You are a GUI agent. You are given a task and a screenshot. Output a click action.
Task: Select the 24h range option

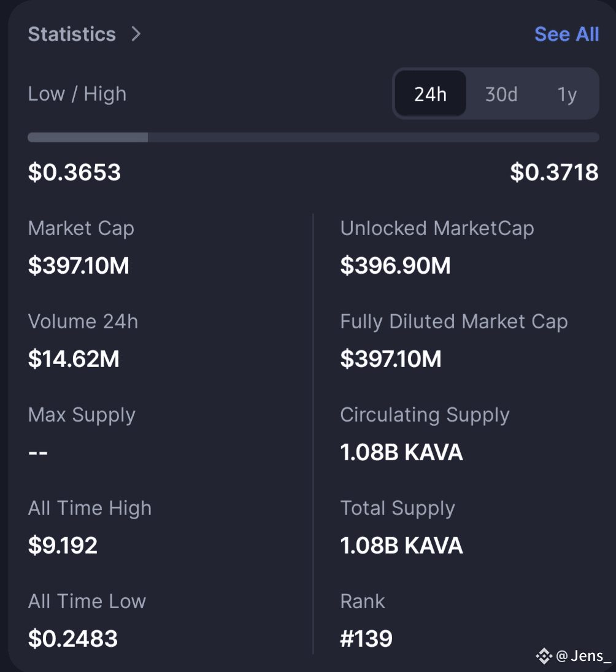pyautogui.click(x=430, y=94)
